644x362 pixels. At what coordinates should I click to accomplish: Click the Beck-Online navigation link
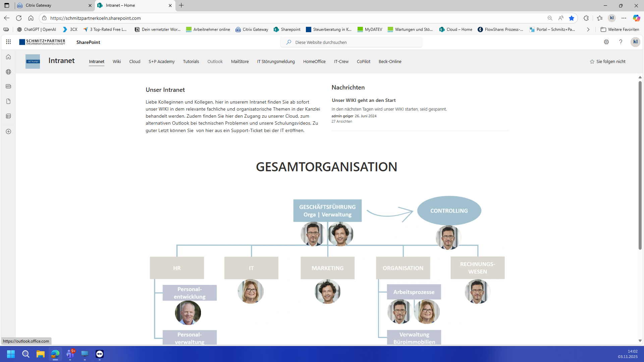coord(390,61)
